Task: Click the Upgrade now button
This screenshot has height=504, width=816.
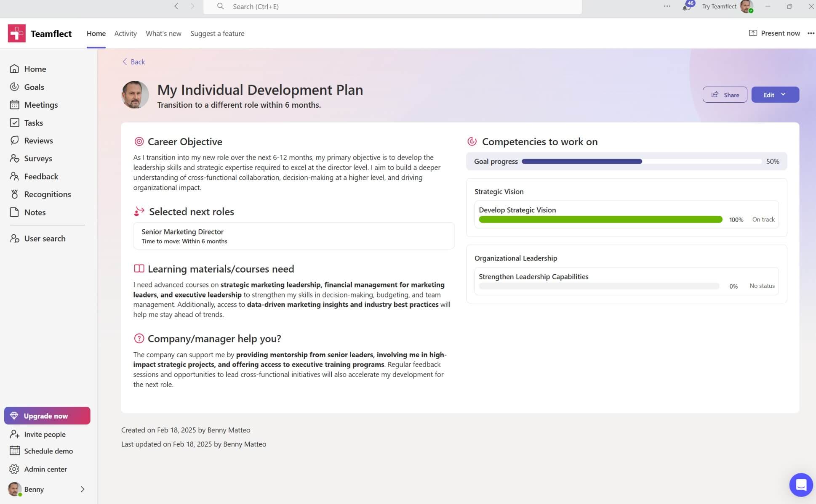Action: pyautogui.click(x=47, y=416)
